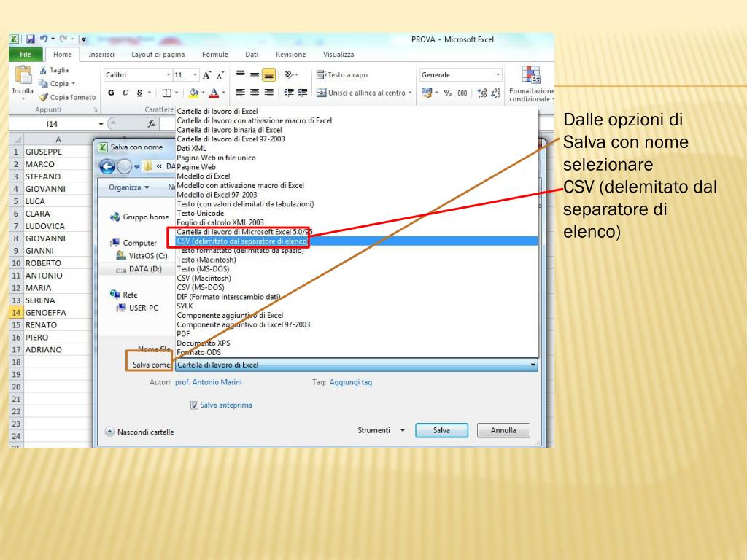The image size is (747, 560).
Task: Select CSV (delimitato dal separatore di elenco)
Action: 356,241
